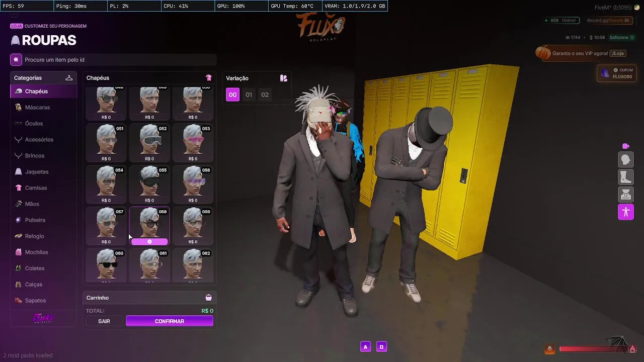The image size is (644, 362).
Task: Select hat item 054
Action: click(x=106, y=185)
